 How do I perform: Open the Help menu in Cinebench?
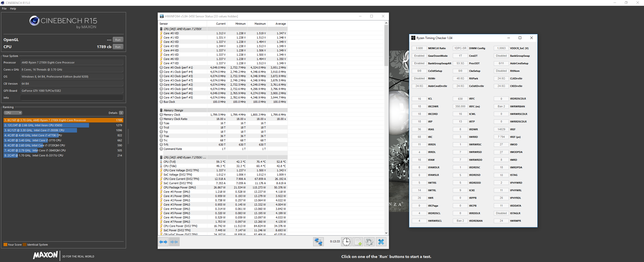pyautogui.click(x=13, y=9)
